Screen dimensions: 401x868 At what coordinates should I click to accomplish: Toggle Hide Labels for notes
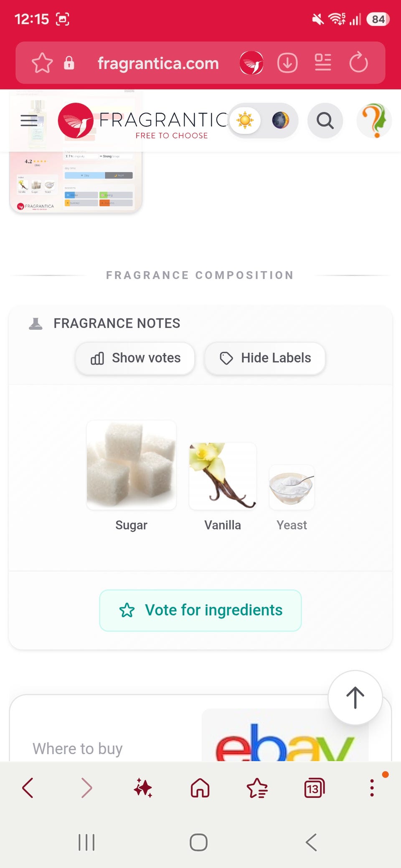click(265, 358)
